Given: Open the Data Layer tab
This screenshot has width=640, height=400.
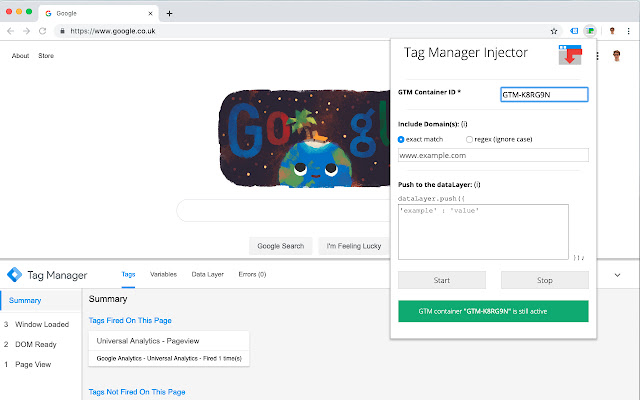Looking at the screenshot, I should point(207,274).
